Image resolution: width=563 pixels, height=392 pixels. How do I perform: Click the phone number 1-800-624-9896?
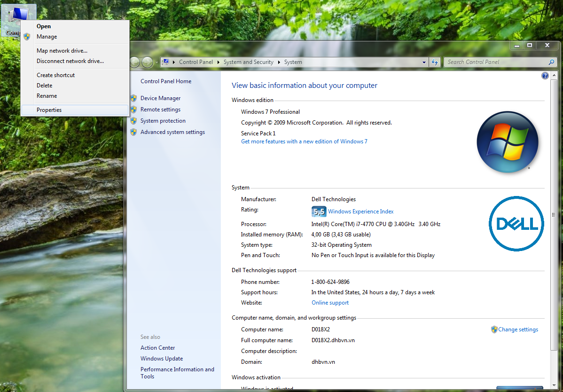coord(330,282)
